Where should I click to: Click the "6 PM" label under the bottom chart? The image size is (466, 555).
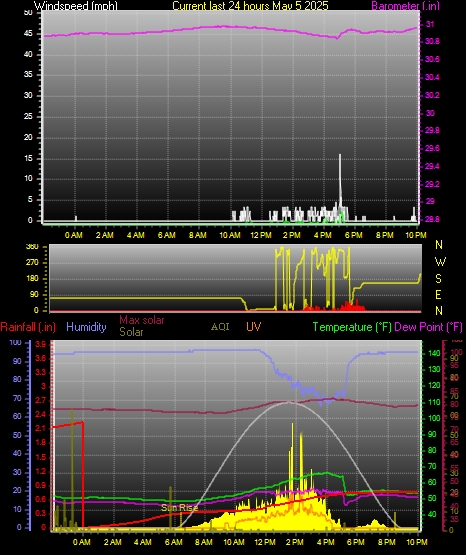[356, 542]
